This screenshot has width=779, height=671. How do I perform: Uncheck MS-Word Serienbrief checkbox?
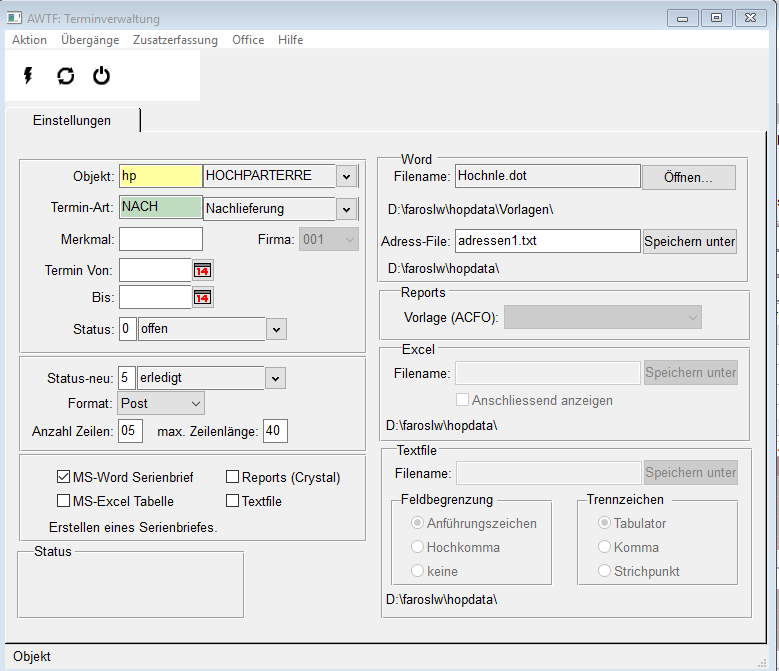(64, 477)
